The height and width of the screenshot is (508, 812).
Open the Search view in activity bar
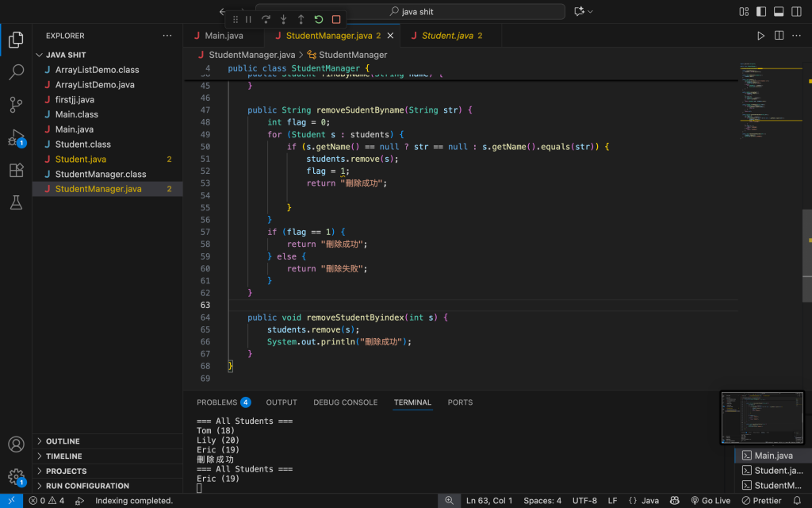pyautogui.click(x=16, y=73)
